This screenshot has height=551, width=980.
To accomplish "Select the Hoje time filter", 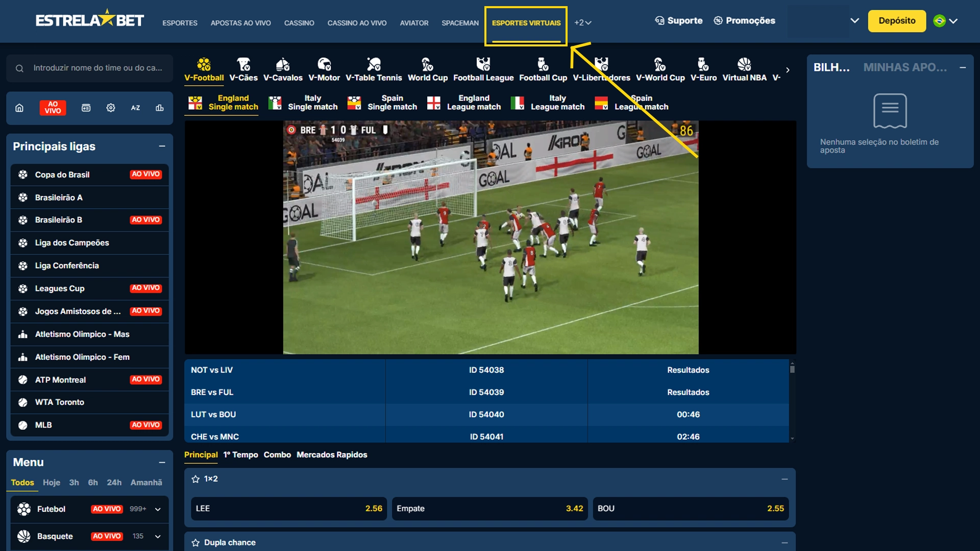I will (x=52, y=483).
